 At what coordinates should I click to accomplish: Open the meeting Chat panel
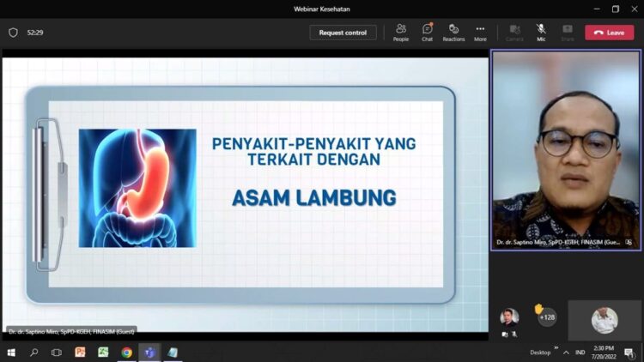coord(427,33)
